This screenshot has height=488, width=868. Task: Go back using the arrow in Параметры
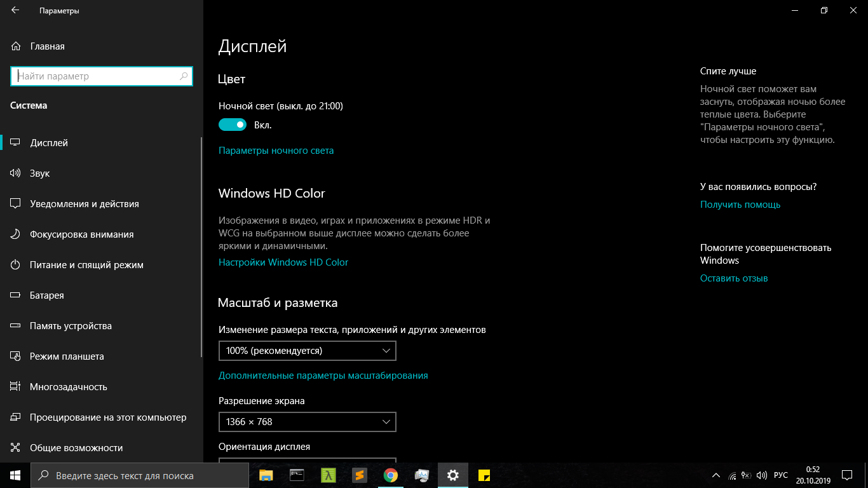(x=15, y=11)
